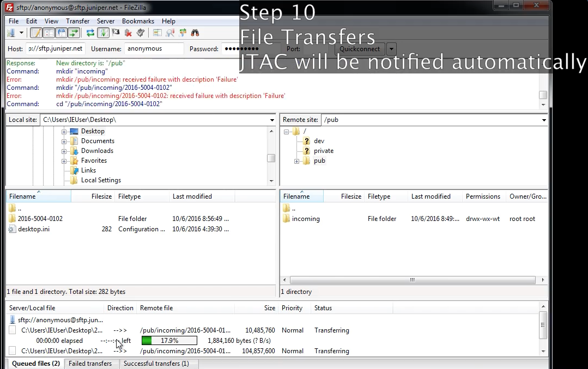Select Local Settings in the local tree

click(x=101, y=180)
